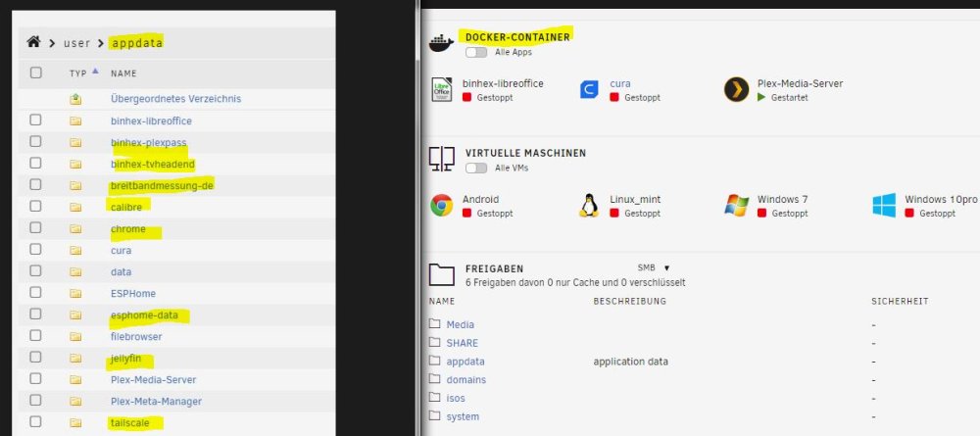Click folder icon beside cura row

point(75,251)
